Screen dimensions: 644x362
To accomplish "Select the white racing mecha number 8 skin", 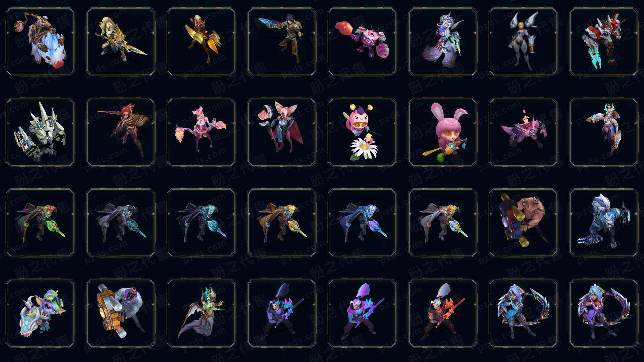I will click(40, 132).
